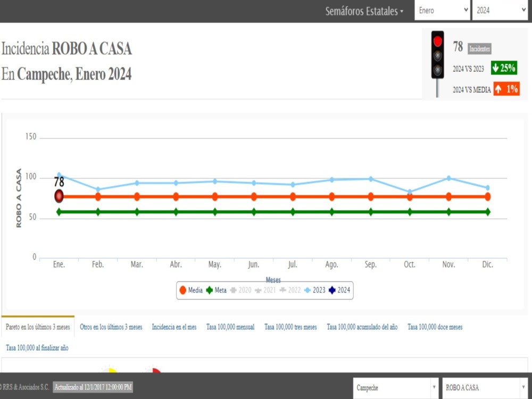The image size is (532, 399).
Task: Switch to Incidencia en el mes tab
Action: [174, 327]
